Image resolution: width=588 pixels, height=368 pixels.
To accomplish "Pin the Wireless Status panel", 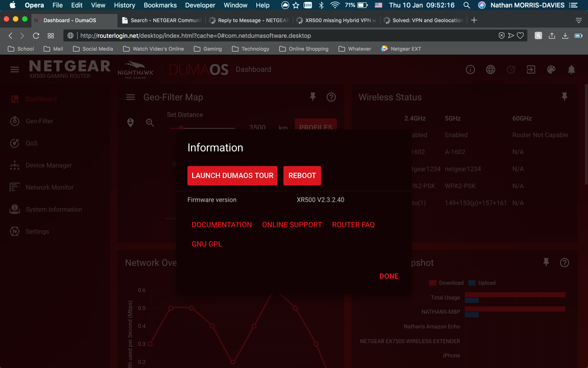I will point(564,96).
